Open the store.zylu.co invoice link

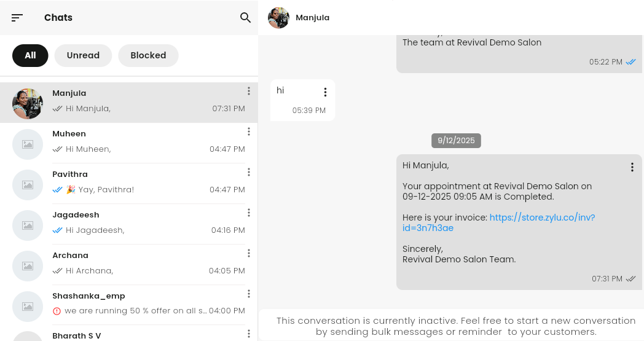tap(541, 218)
